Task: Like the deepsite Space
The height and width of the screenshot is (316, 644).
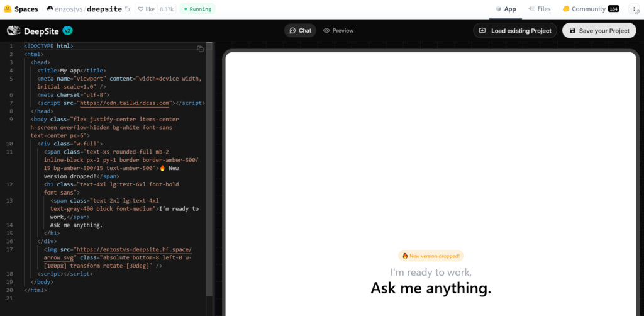Action: pos(146,9)
